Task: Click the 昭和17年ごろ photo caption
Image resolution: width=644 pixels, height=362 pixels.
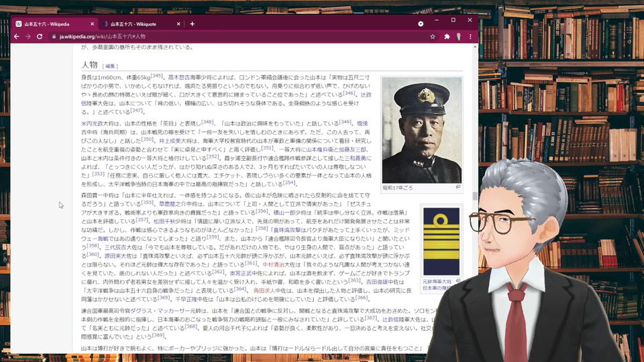Action: pyautogui.click(x=398, y=188)
